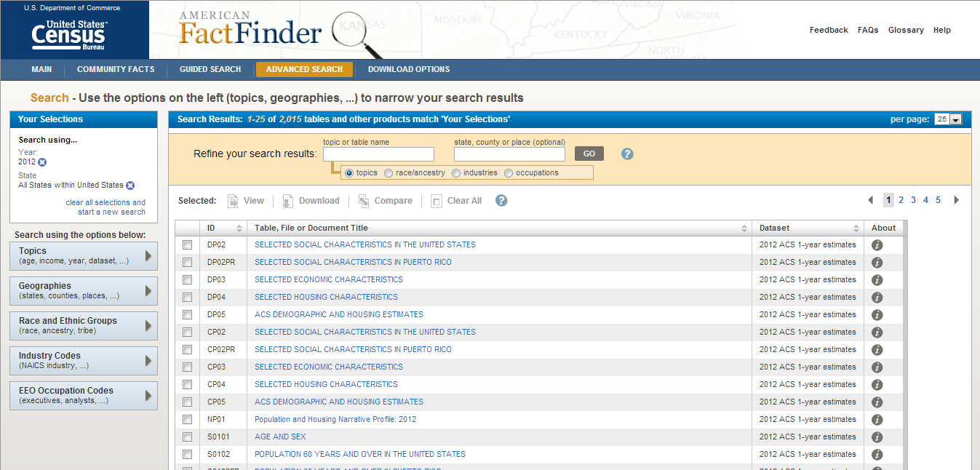Open About info for CP02PR row
The width and height of the screenshot is (980, 470).
tap(877, 350)
